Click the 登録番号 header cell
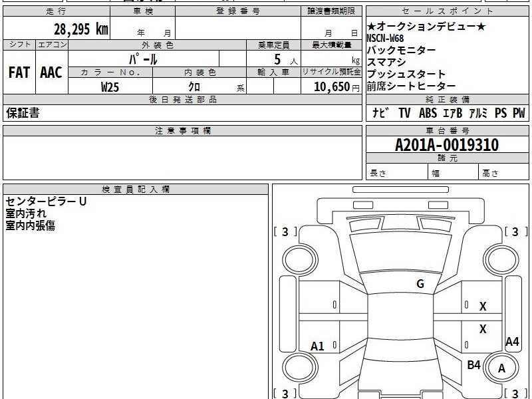This screenshot has width=532, height=399. tap(238, 11)
